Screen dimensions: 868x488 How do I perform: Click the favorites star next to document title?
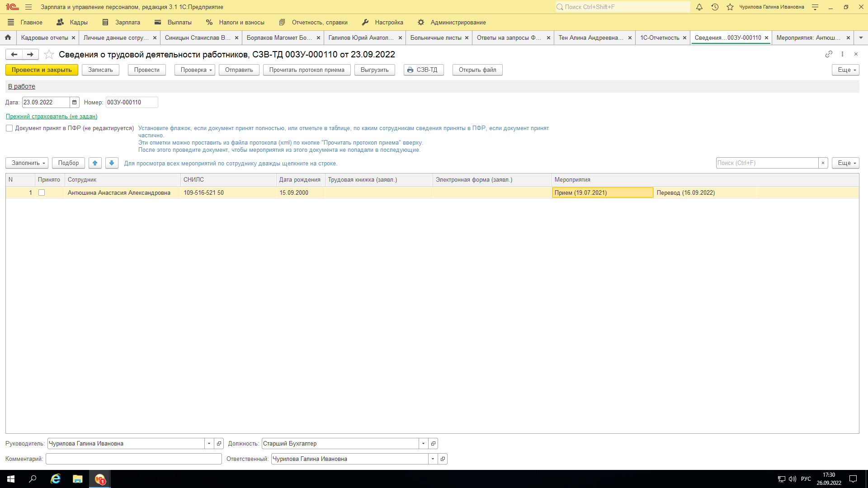[49, 55]
